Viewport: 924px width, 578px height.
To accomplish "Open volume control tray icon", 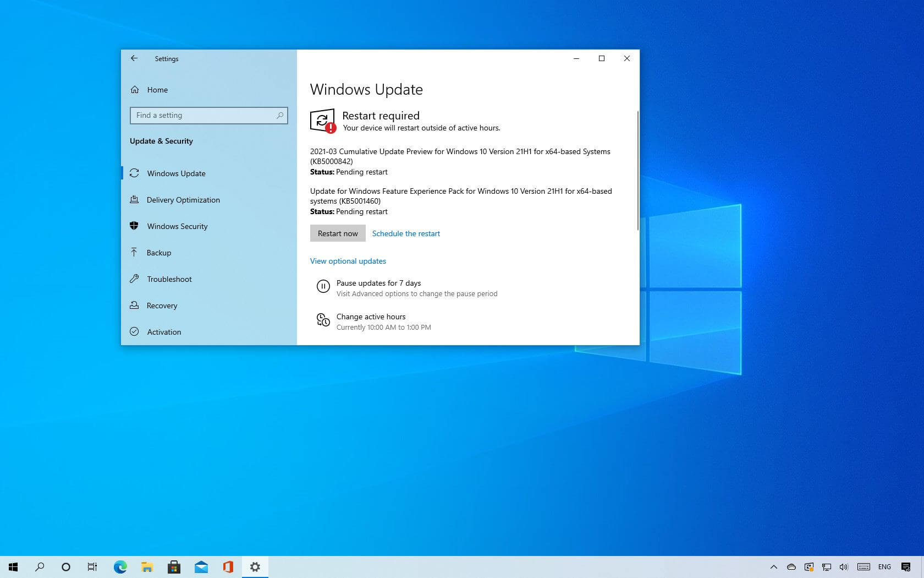I will coord(844,567).
